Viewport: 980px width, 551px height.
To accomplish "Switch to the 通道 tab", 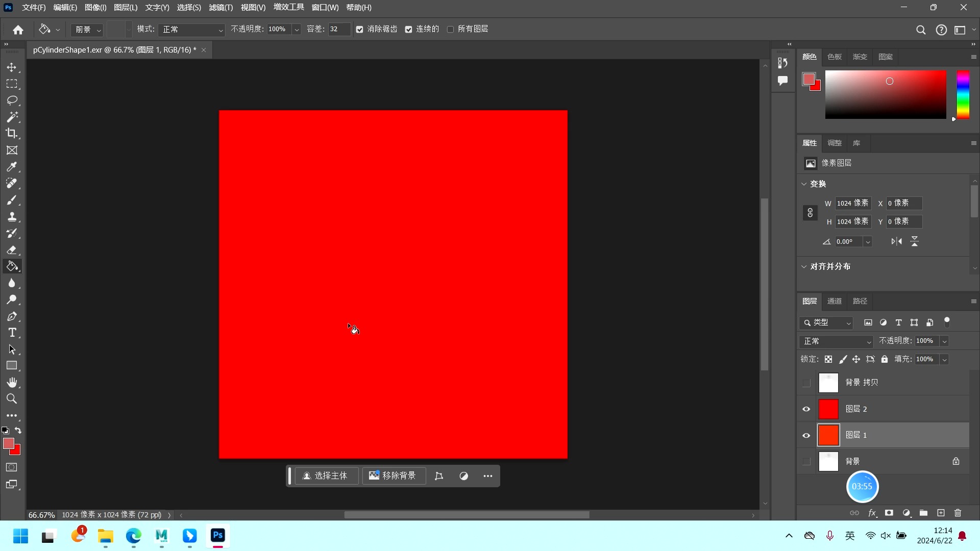I will click(835, 301).
